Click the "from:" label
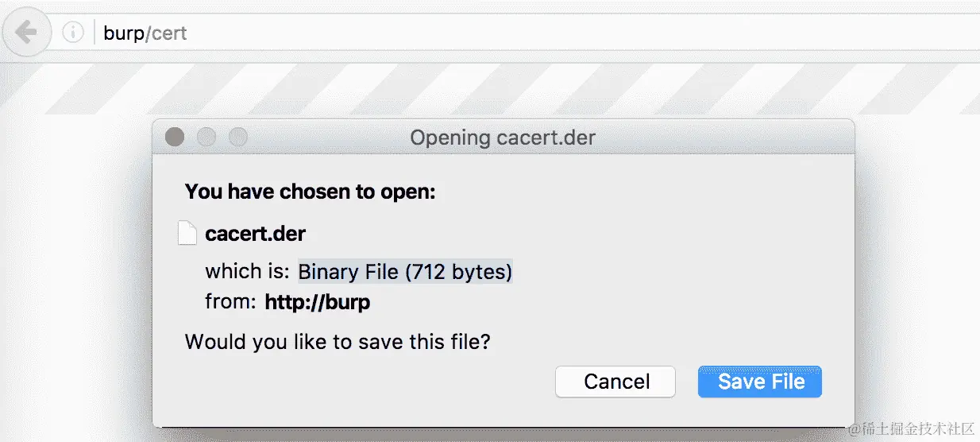Screen dimensions: 980x442 click(230, 302)
